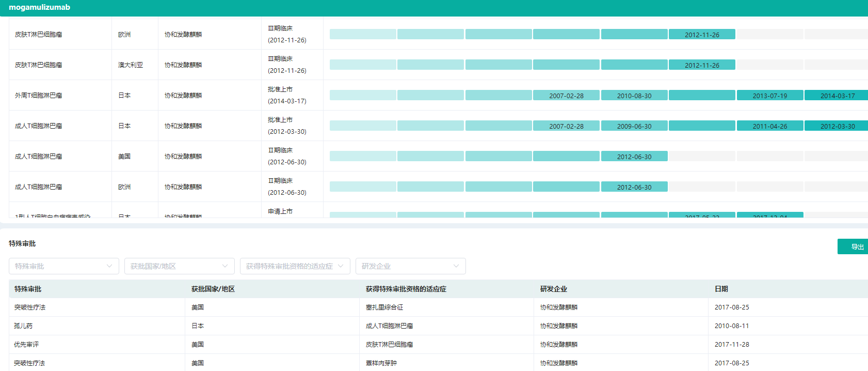Select the 2009-06-30 timeline segment
Image resolution: width=868 pixels, height=371 pixels.
pos(634,126)
